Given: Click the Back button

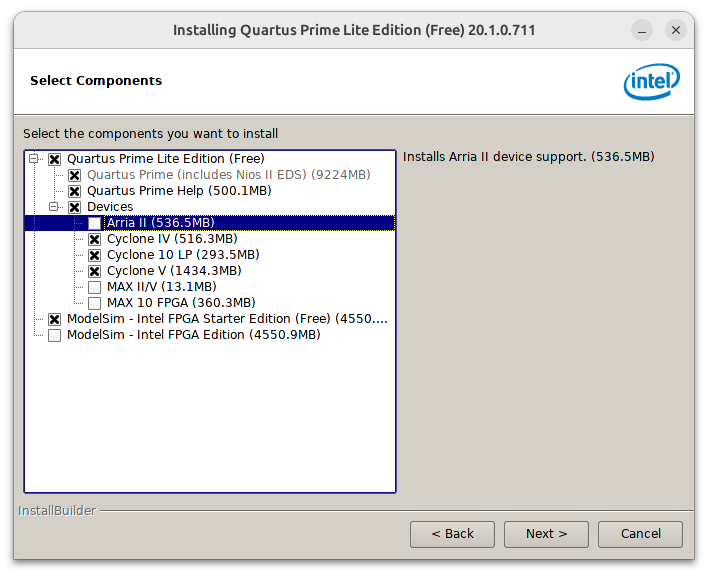Looking at the screenshot, I should coord(452,534).
